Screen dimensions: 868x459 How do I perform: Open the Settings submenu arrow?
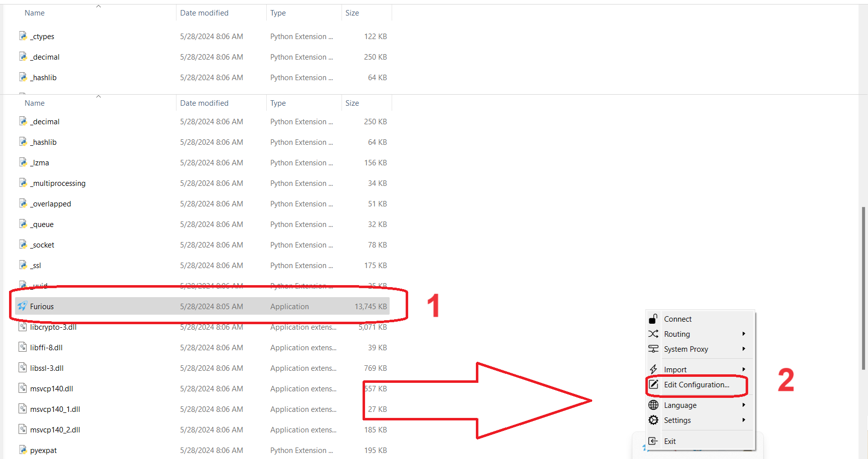744,420
